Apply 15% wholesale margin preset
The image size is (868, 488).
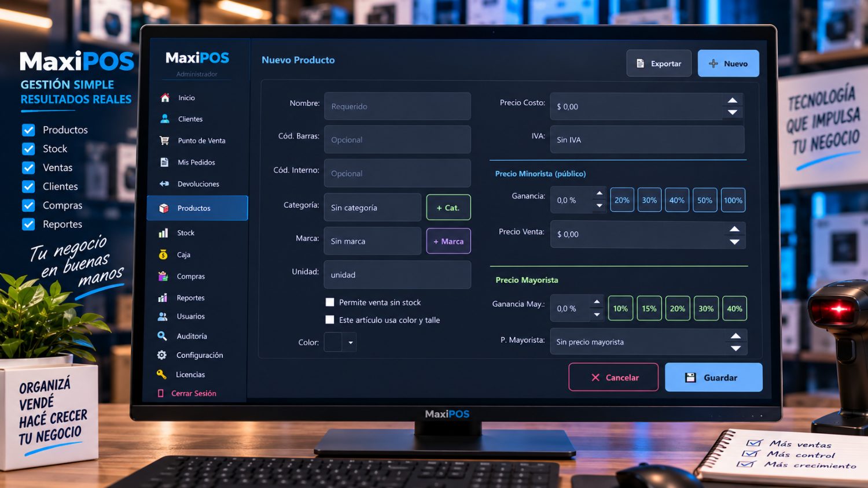click(649, 308)
